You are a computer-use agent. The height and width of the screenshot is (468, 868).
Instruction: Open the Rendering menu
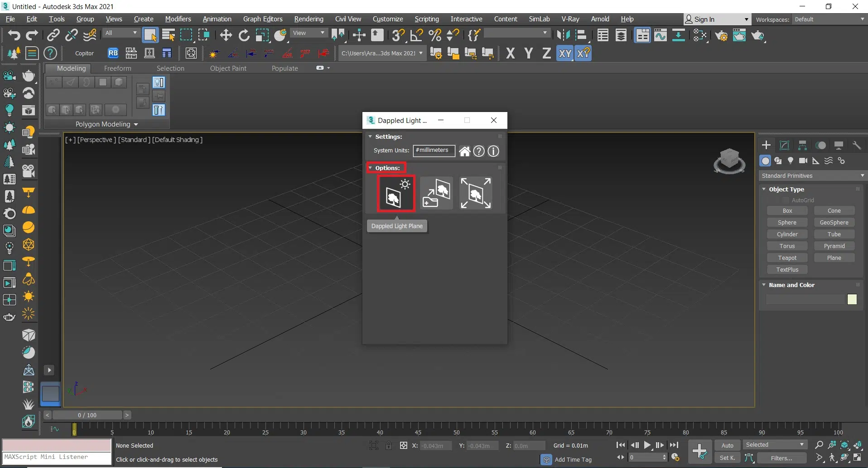click(x=309, y=19)
